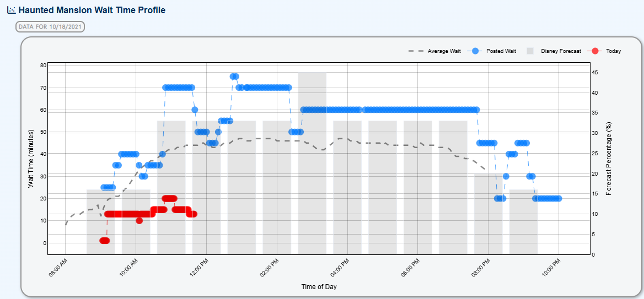644x299 pixels.
Task: Click the red Today points at 20 minutes
Action: pyautogui.click(x=169, y=199)
